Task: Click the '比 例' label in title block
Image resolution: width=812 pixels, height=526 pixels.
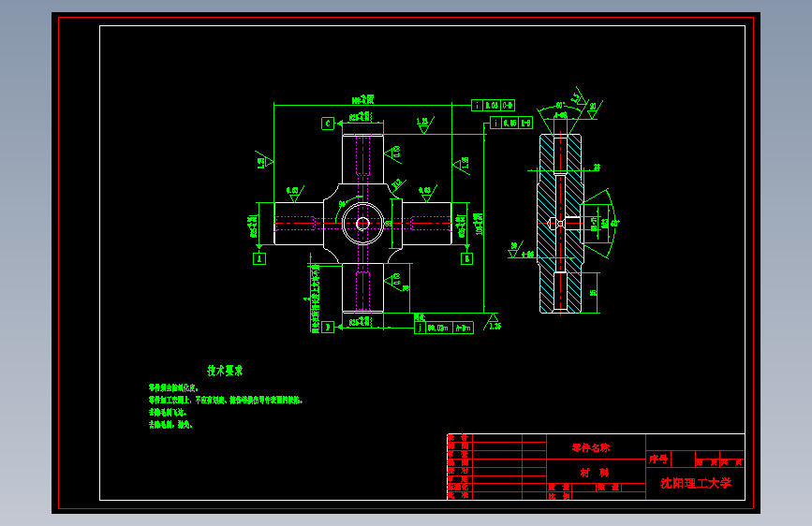Action: (559, 496)
